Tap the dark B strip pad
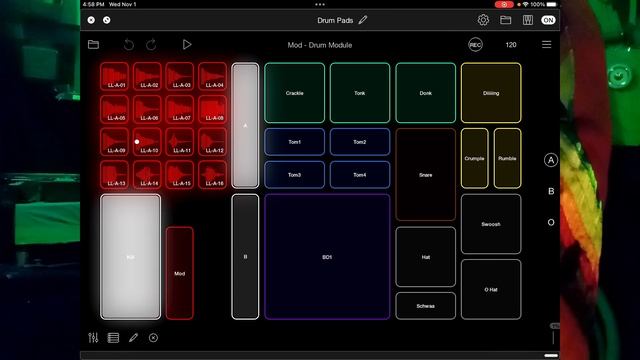Viewport: 640px width, 360px height. point(245,257)
